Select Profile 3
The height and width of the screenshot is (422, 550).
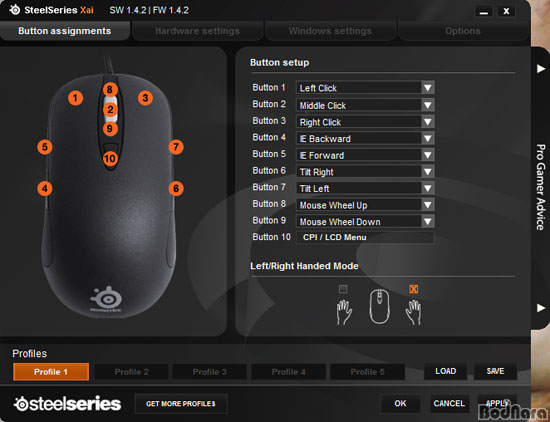pyautogui.click(x=210, y=372)
